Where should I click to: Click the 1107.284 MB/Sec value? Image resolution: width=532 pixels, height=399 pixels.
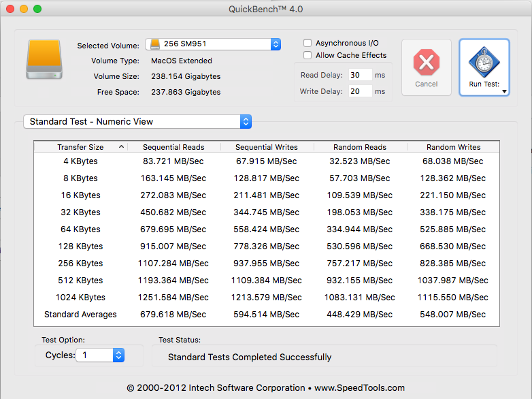pos(173,264)
